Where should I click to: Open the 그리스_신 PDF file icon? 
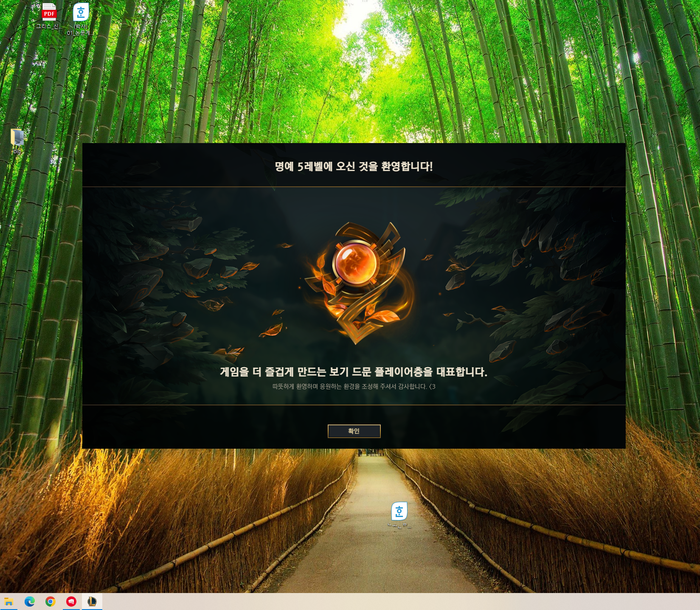[x=49, y=12]
